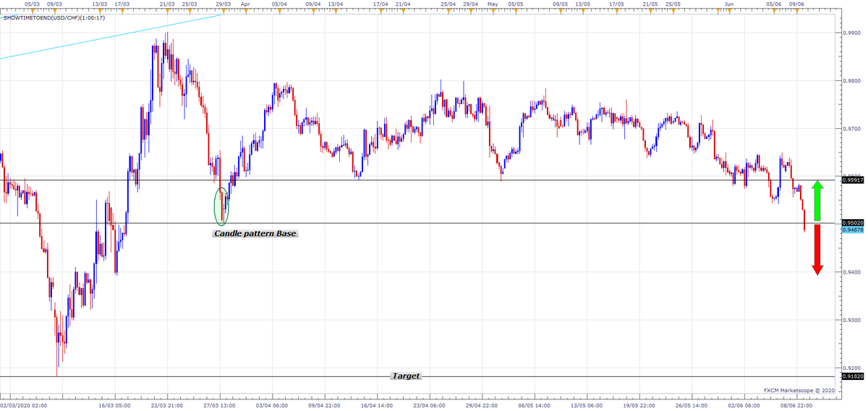This screenshot has width=868, height=411.
Task: Click the '19/05 22:00' bottom axis label
Action: [639, 406]
